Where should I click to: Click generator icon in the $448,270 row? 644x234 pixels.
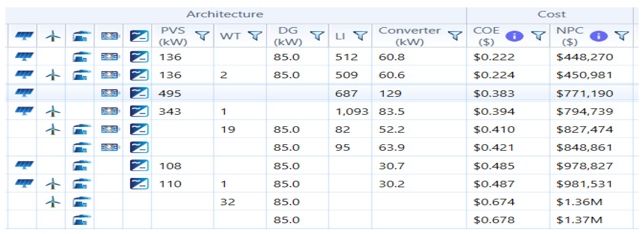(82, 57)
